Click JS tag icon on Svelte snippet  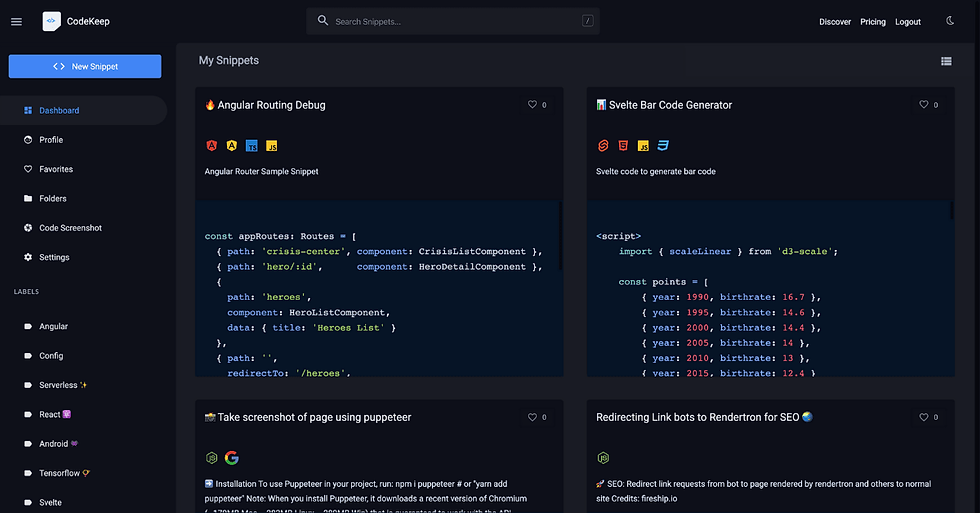(643, 146)
